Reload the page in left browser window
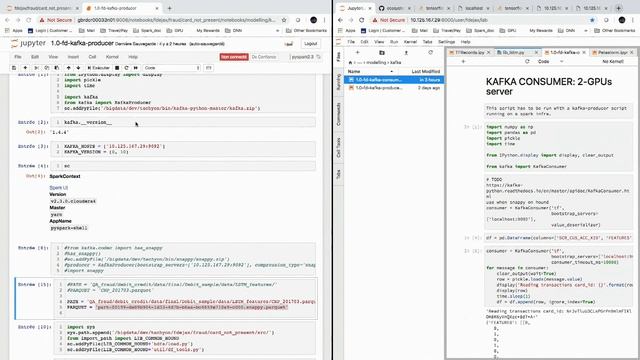 29,20
